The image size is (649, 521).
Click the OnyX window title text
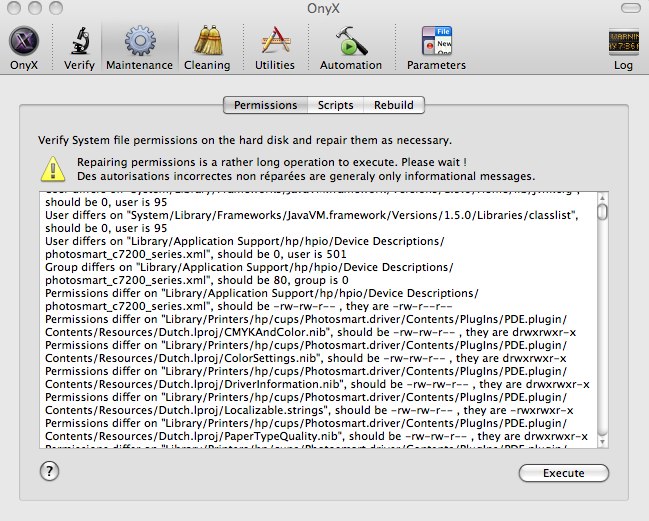click(x=323, y=8)
